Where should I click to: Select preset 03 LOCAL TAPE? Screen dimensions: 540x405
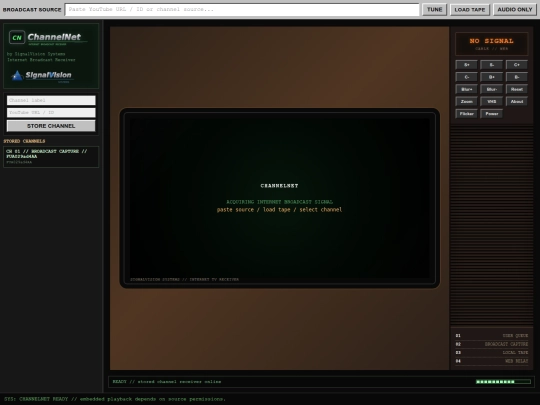pos(491,352)
